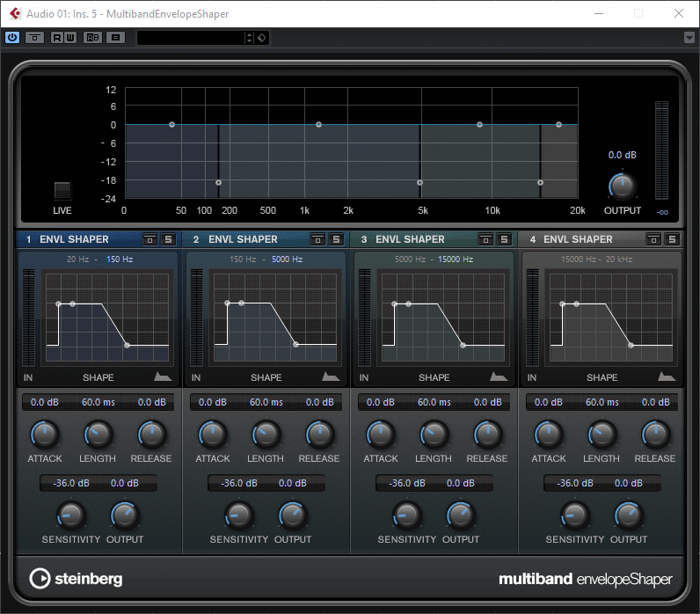
Task: Open the functions menu arrow at top right
Action: [689, 38]
